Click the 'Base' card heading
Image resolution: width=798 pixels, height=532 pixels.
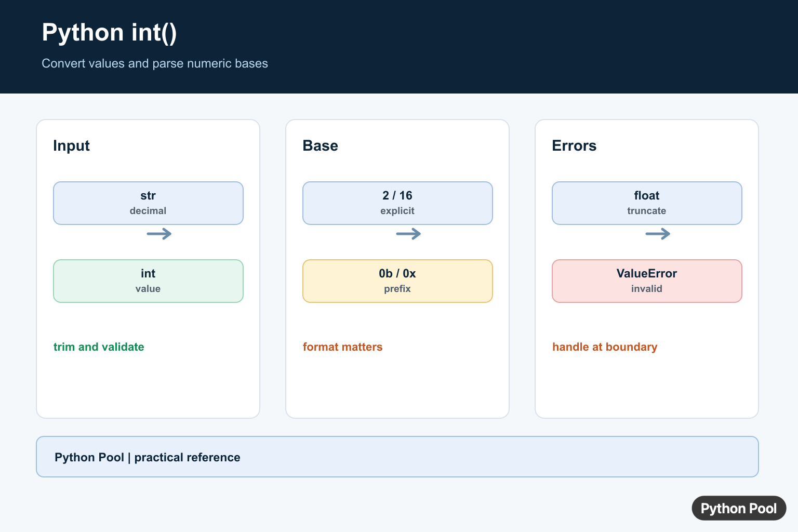[x=320, y=145]
